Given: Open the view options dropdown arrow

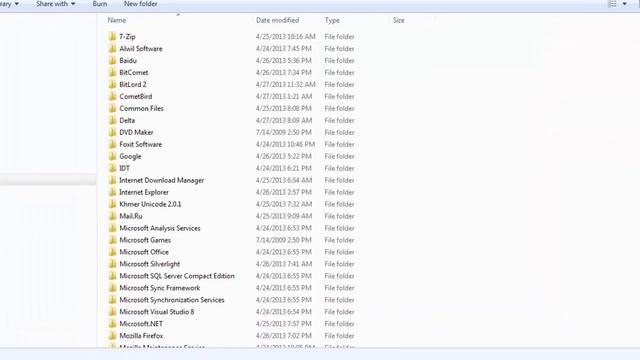Looking at the screenshot, I should pos(624,4).
